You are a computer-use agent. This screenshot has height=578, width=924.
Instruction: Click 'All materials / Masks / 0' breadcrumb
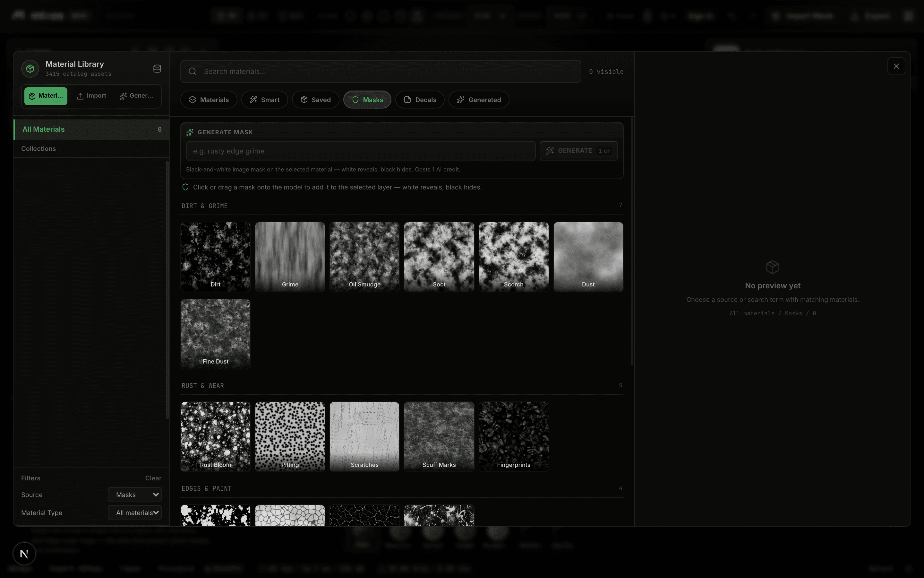[x=773, y=313]
